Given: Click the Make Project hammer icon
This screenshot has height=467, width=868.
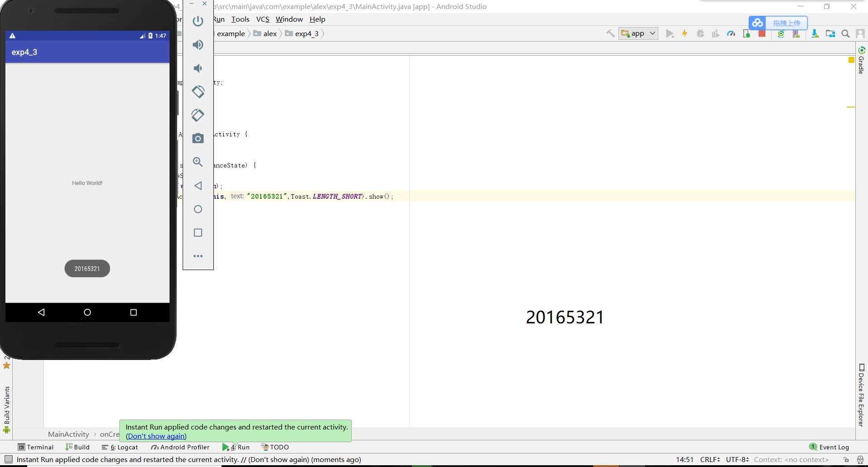Looking at the screenshot, I should coord(610,33).
